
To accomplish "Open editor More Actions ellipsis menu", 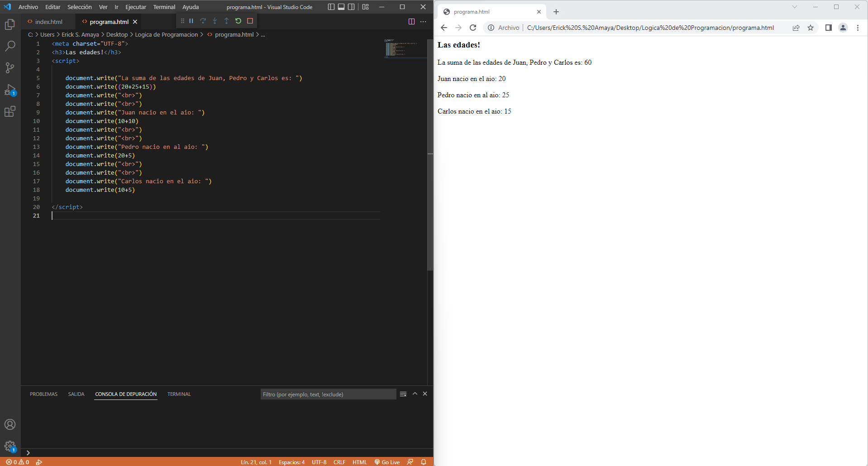I will (x=423, y=22).
